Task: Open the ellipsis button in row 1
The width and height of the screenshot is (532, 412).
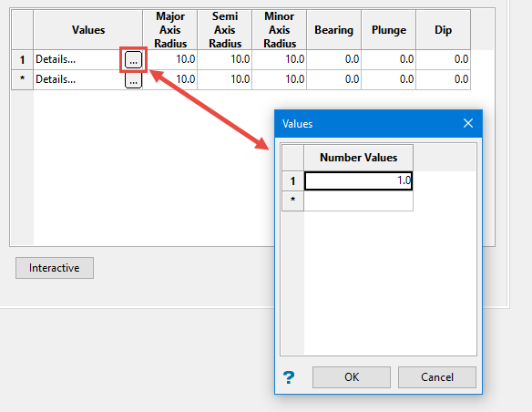Action: coord(133,60)
